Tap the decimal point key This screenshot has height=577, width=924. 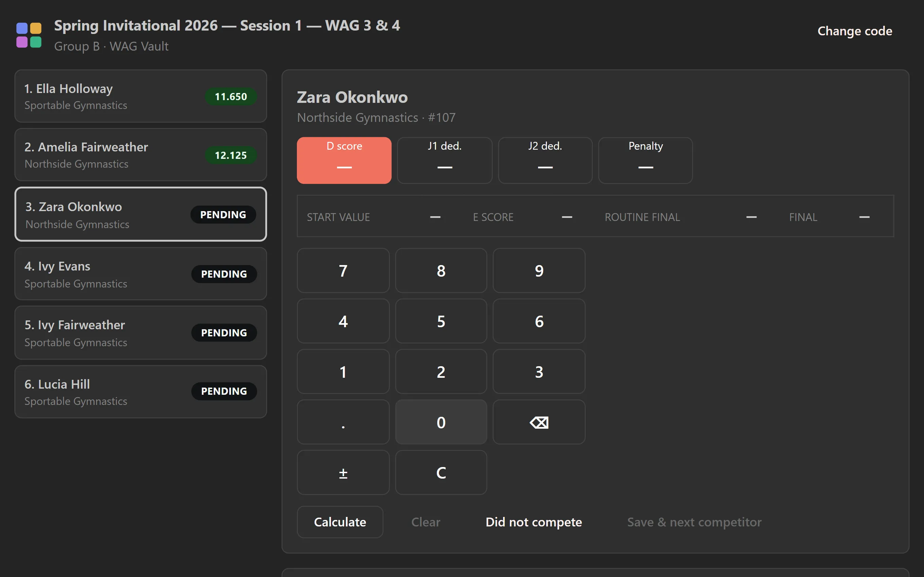pyautogui.click(x=343, y=422)
